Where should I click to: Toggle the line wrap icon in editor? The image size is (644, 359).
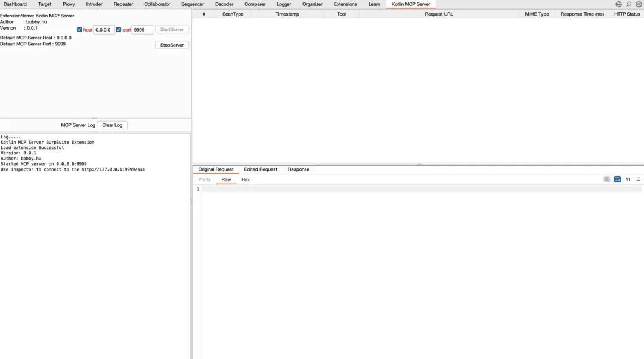[617, 179]
